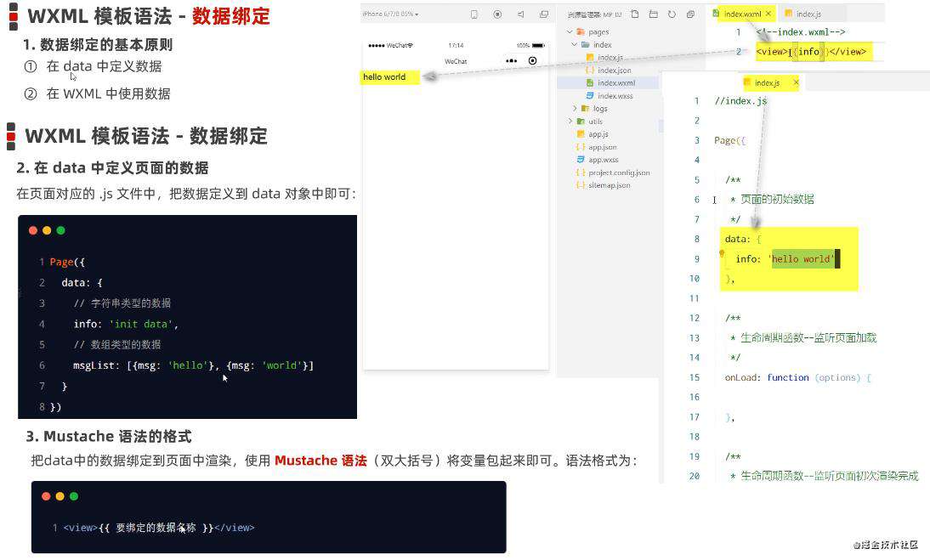The width and height of the screenshot is (930, 560).
Task: Click the heading 3. Mustache 语法的格式
Action: click(109, 437)
